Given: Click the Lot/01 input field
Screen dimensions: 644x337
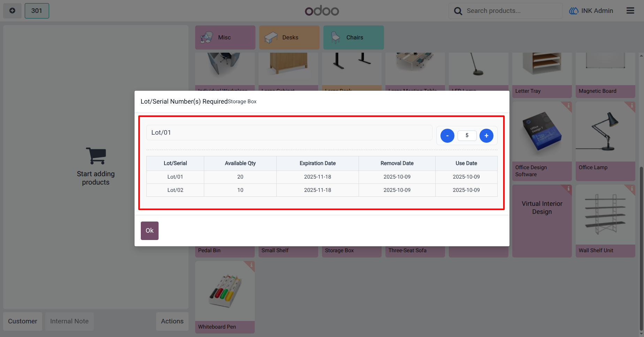Looking at the screenshot, I should pyautogui.click(x=289, y=133).
